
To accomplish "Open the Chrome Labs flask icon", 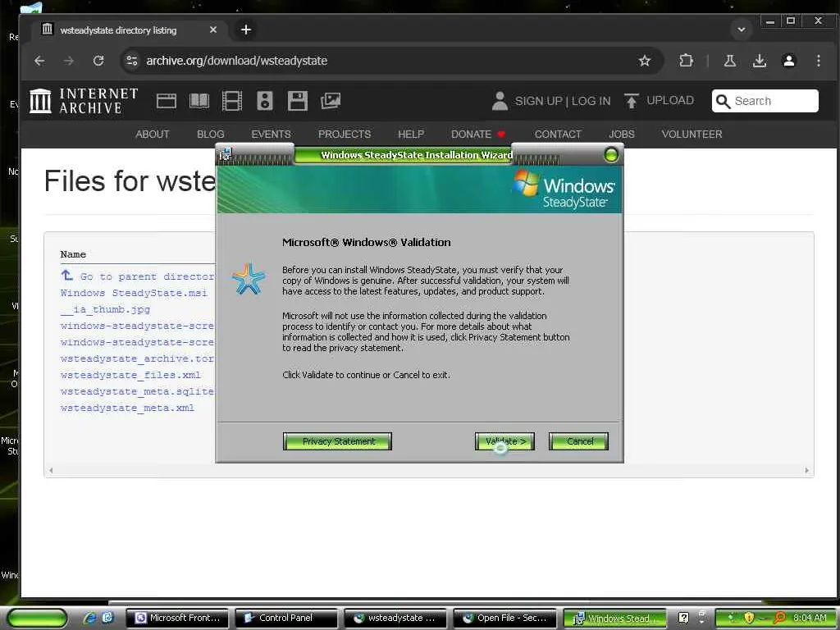I will (729, 61).
